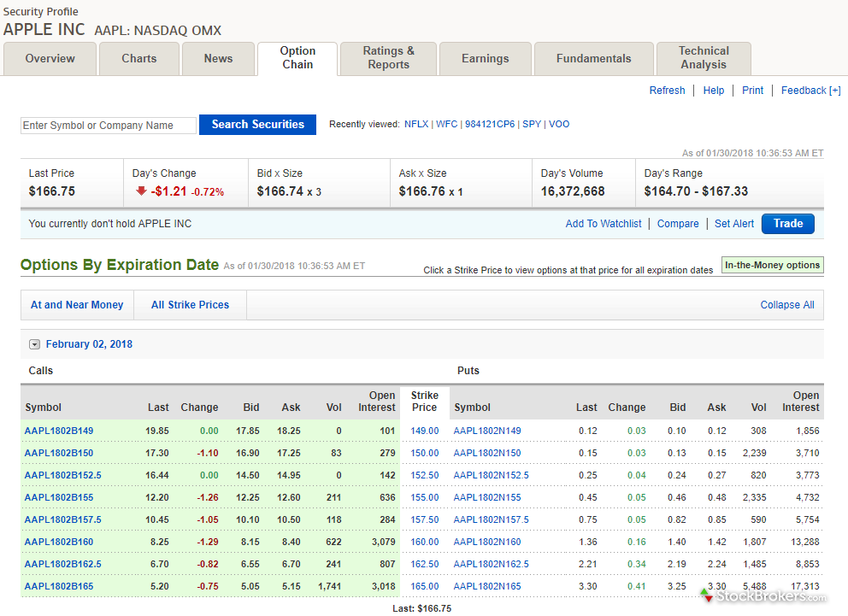848x616 pixels.
Task: Click strike price 157.50
Action: (x=425, y=519)
